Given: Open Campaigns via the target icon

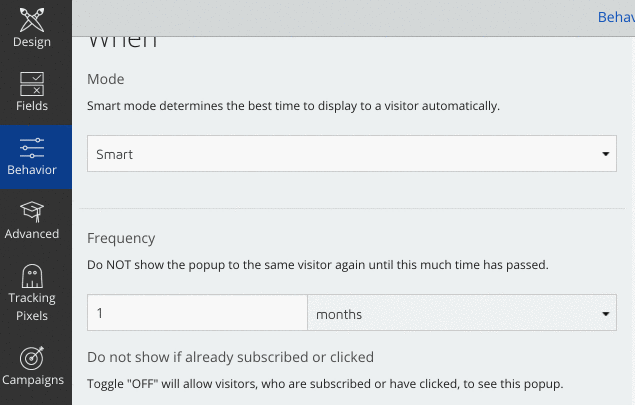Looking at the screenshot, I should tap(32, 358).
